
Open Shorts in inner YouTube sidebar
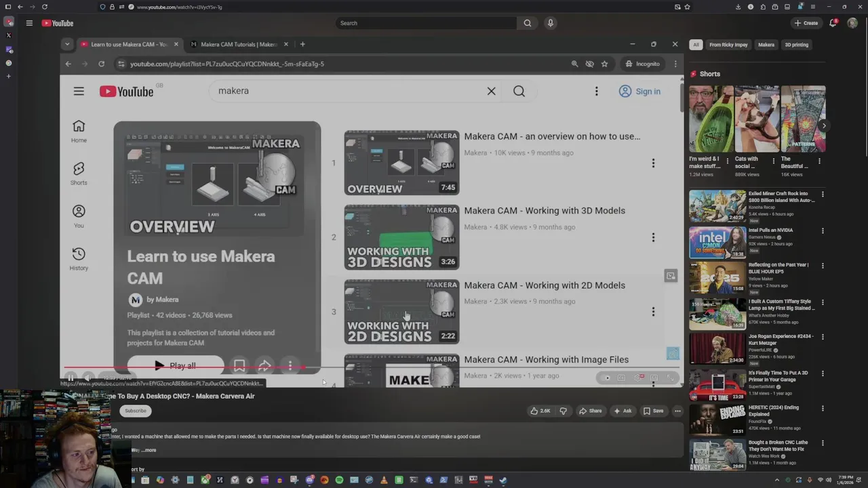click(79, 174)
